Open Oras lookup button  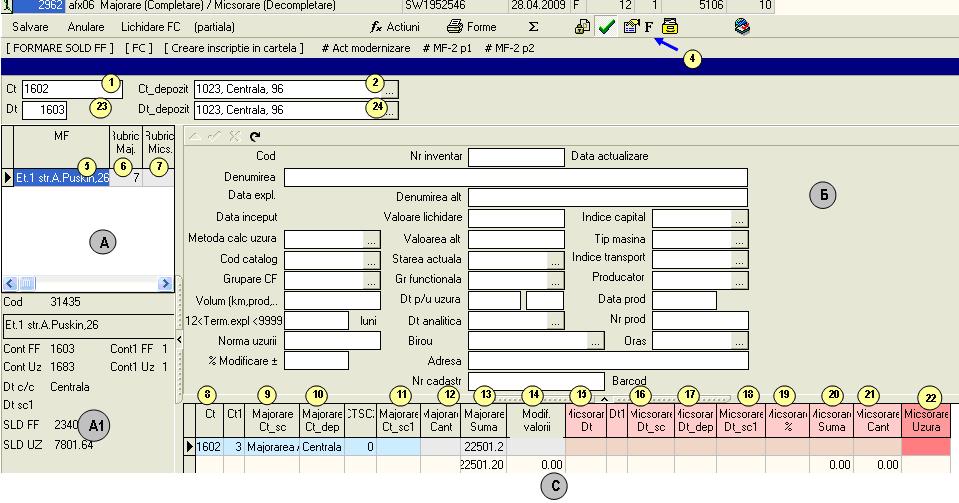739,341
